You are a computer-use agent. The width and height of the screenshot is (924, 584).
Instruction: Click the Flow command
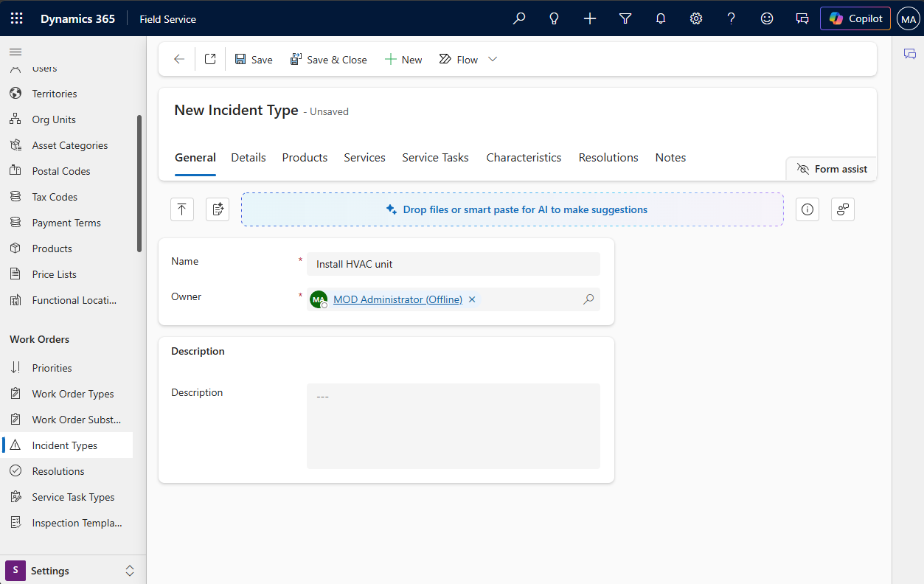(x=459, y=60)
